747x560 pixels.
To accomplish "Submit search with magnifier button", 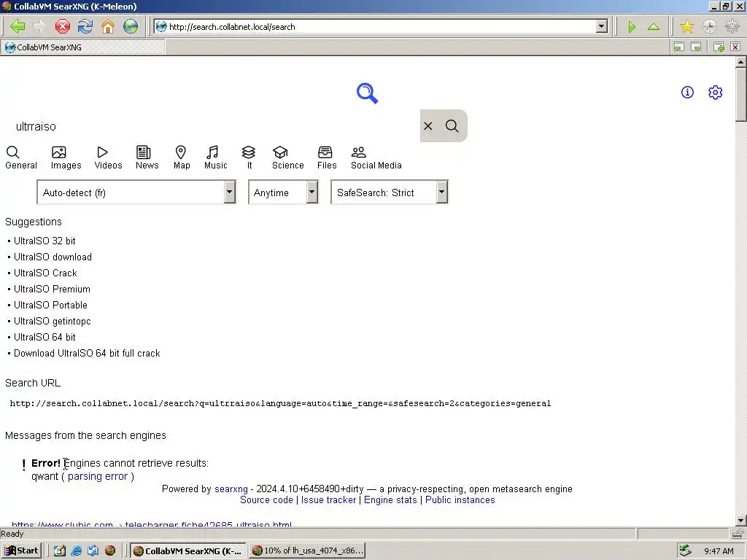I will tap(452, 125).
